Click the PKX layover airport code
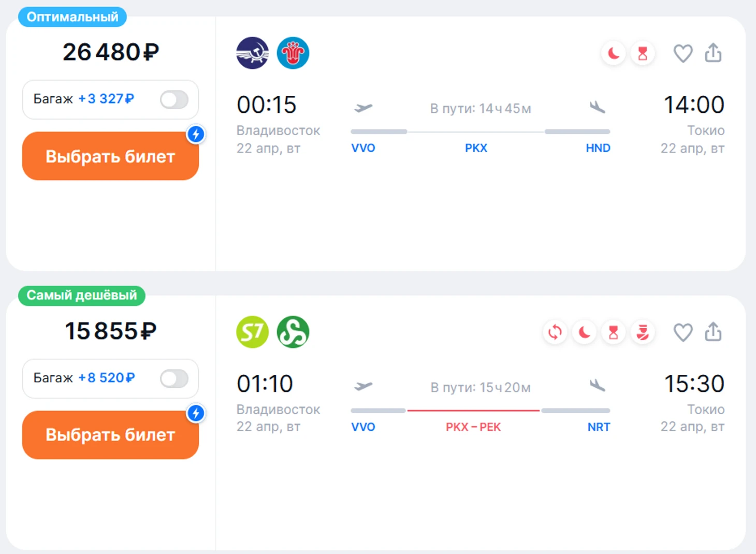Viewport: 756px width, 554px height. [x=476, y=148]
